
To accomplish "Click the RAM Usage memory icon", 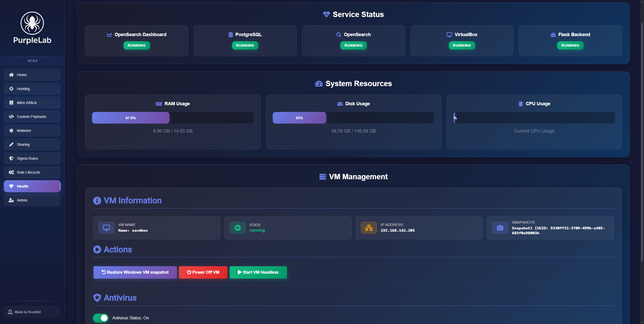I will click(159, 104).
